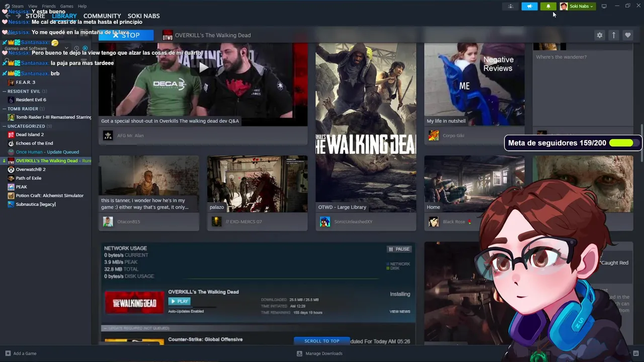This screenshot has width=644, height=362.
Task: Open the View menu
Action: click(x=33, y=6)
